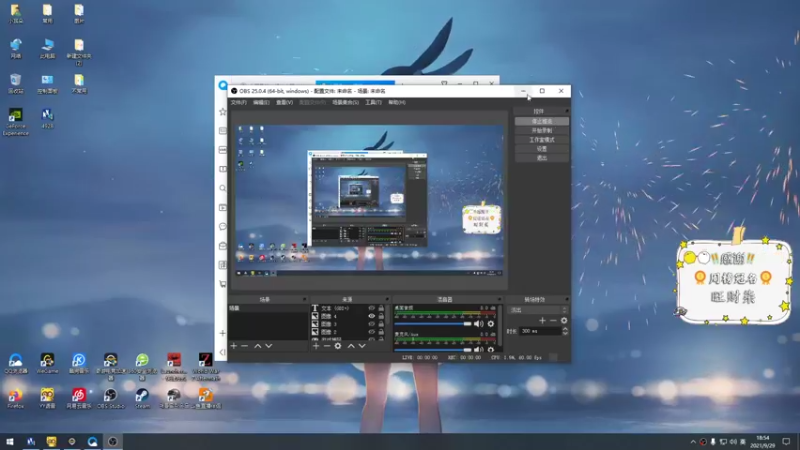The height and width of the screenshot is (450, 800).
Task: Open the 文件(F) menu
Action: tap(238, 103)
